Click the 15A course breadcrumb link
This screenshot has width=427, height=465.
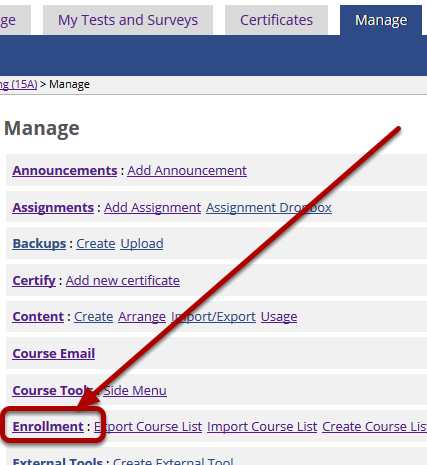[18, 84]
